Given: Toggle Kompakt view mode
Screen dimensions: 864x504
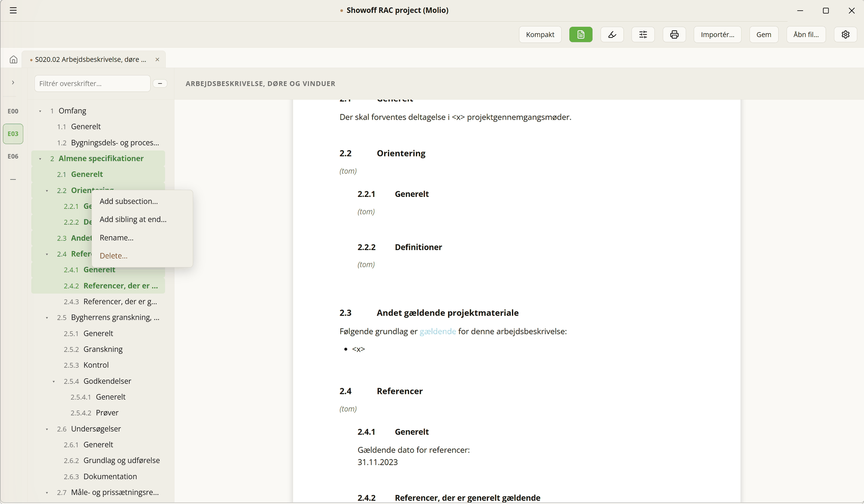Looking at the screenshot, I should pos(540,35).
